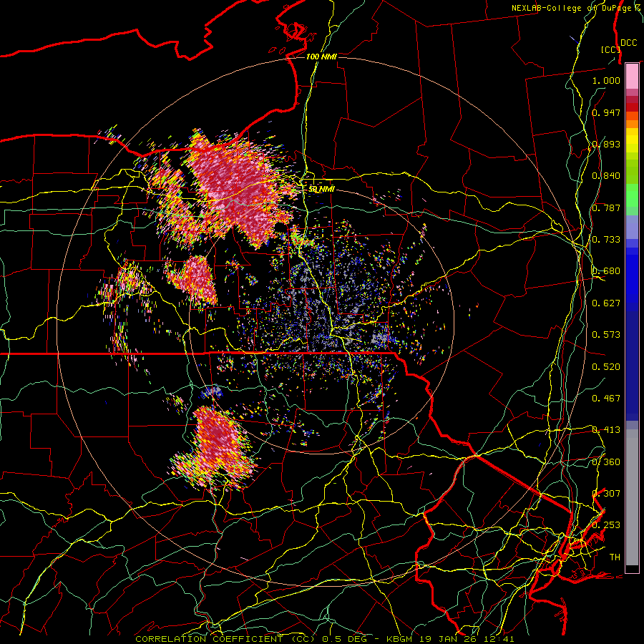
Task: Select the 0.733 legend value
Action: click(x=606, y=239)
